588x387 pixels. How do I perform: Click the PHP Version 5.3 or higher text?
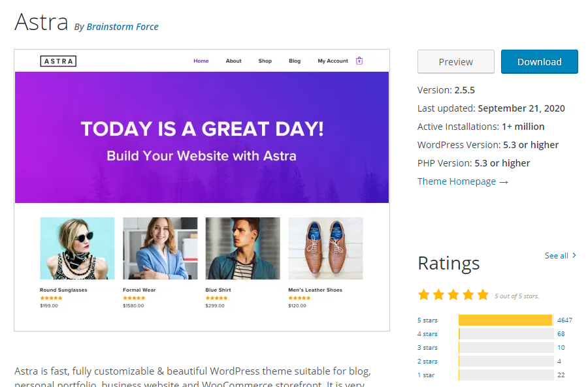(x=474, y=163)
